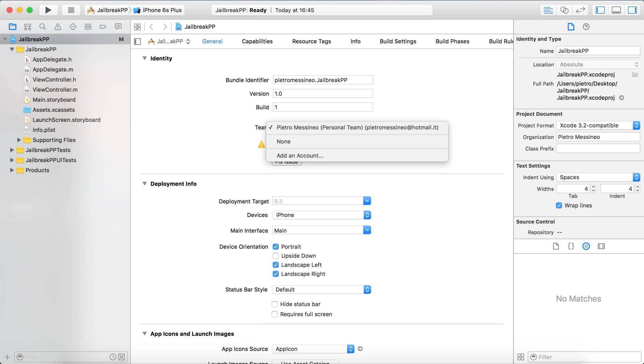Switch to the Build Settings tab
The width and height of the screenshot is (644, 364).
tap(398, 41)
